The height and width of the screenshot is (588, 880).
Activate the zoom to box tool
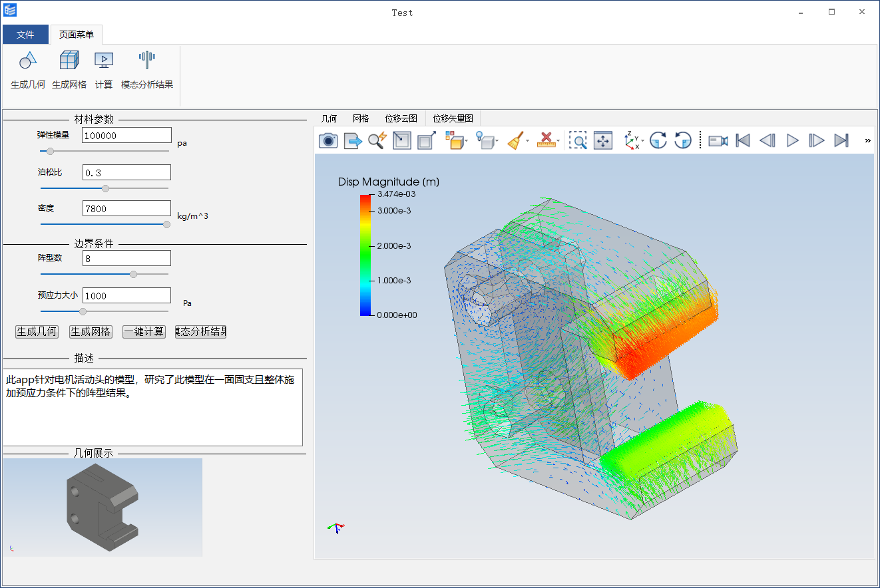[578, 140]
